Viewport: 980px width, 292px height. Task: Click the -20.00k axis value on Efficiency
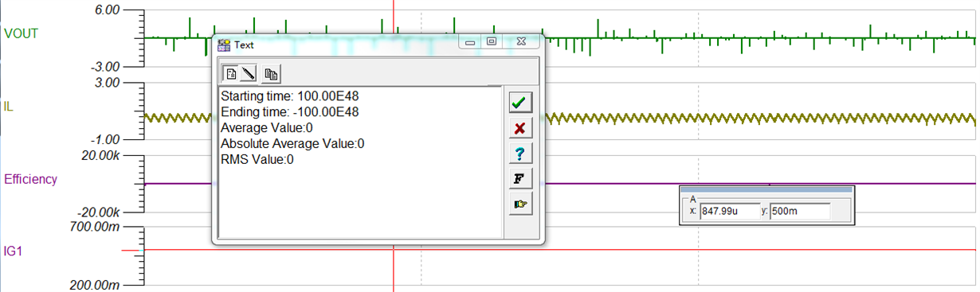click(99, 213)
